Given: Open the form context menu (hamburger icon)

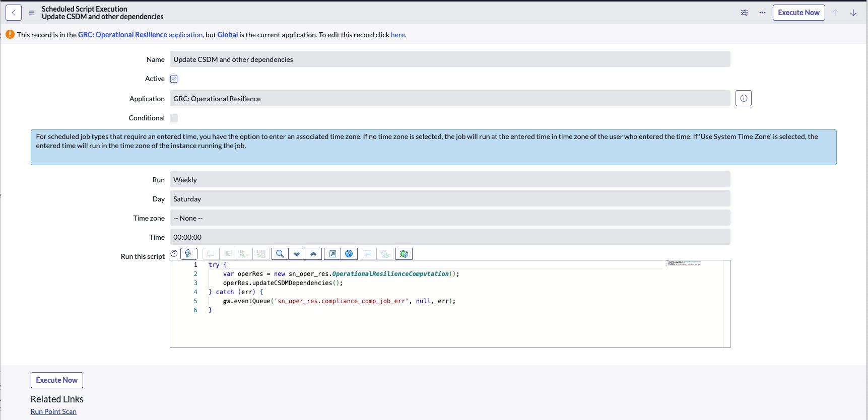Looking at the screenshot, I should (32, 13).
